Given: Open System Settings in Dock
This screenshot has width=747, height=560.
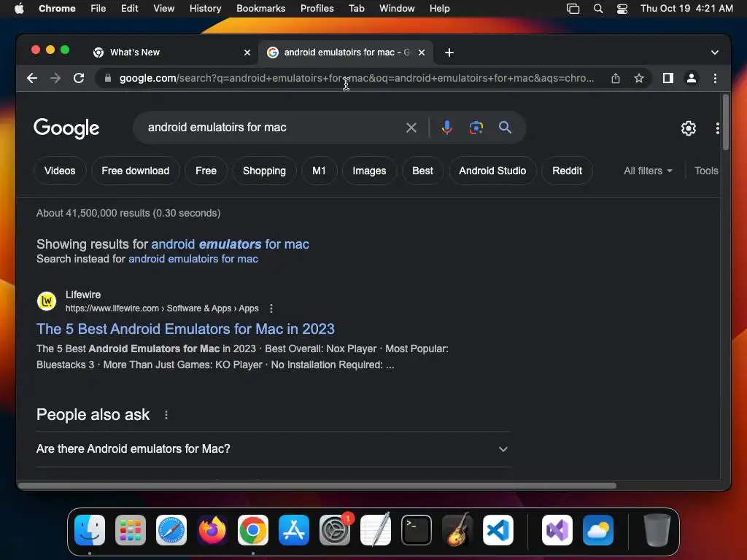Looking at the screenshot, I should coord(335,530).
